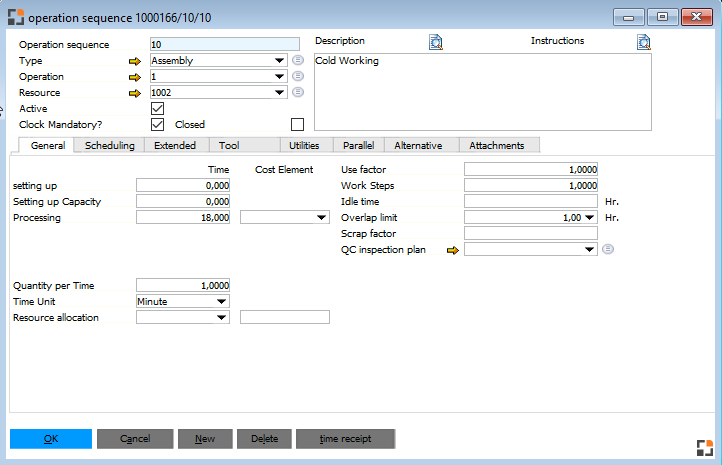Expand the Resource allocation dropdown
The height and width of the screenshot is (465, 722).
click(x=221, y=318)
